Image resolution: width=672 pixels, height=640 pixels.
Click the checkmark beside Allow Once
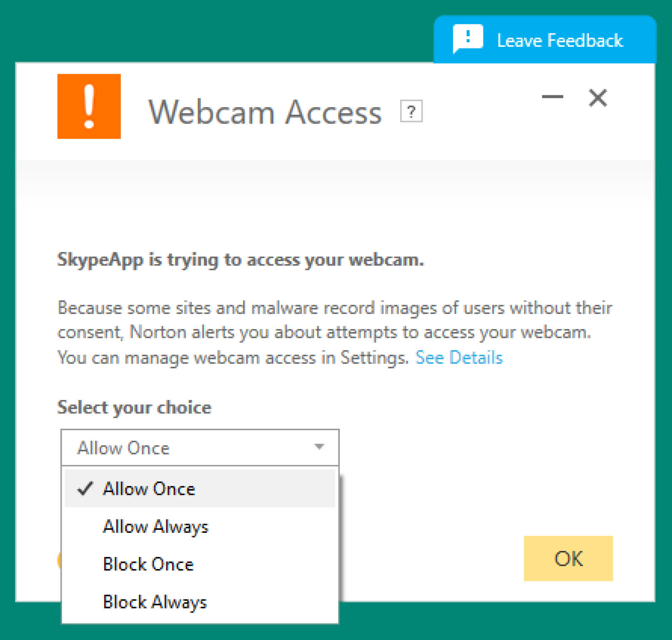(85, 489)
